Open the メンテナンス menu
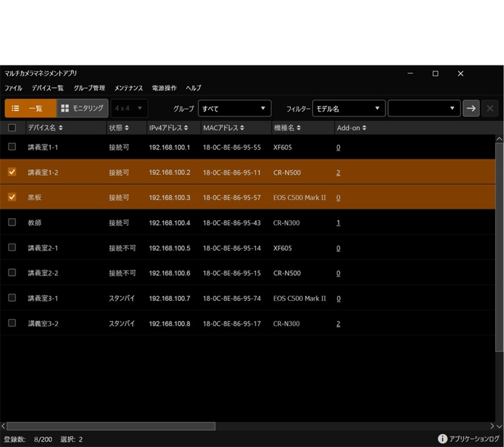504x447 pixels. 128,88
